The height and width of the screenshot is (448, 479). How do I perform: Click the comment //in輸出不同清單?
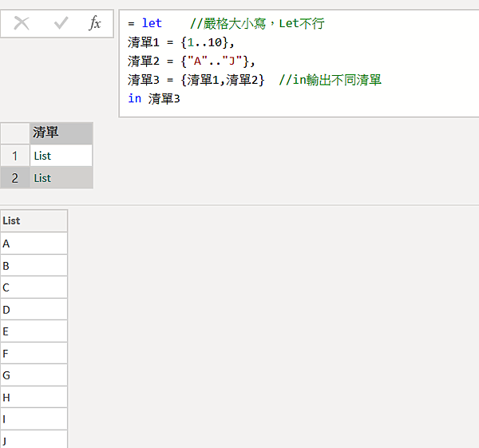pyautogui.click(x=331, y=80)
